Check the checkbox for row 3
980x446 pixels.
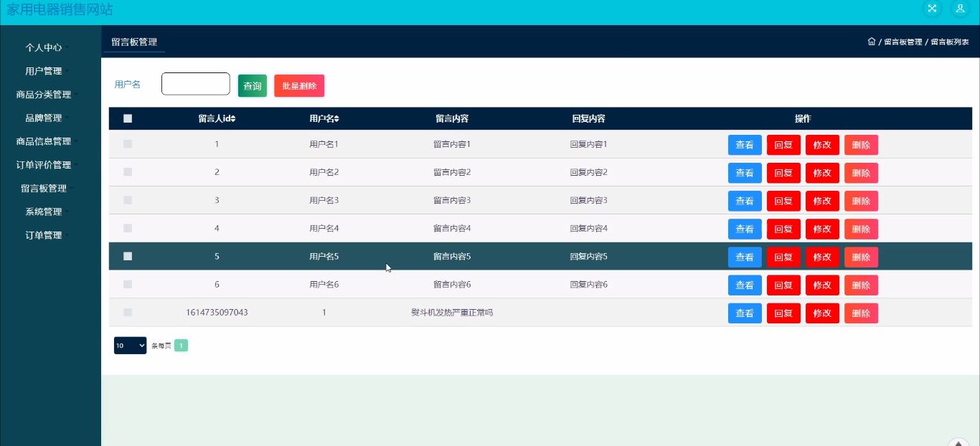tap(128, 200)
